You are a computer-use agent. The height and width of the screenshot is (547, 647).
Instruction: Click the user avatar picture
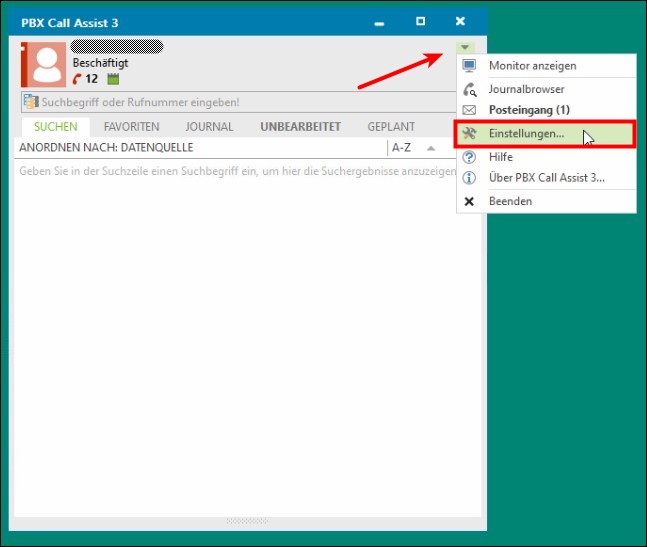coord(45,64)
